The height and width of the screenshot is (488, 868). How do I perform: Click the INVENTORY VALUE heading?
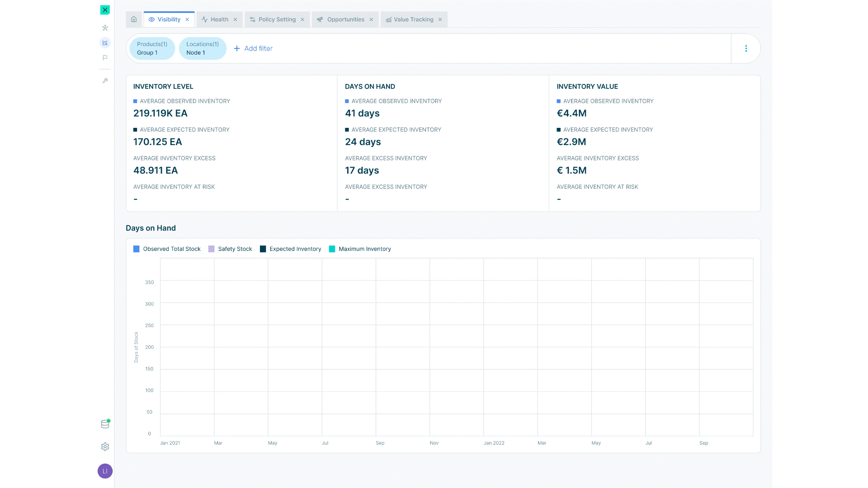pos(587,86)
